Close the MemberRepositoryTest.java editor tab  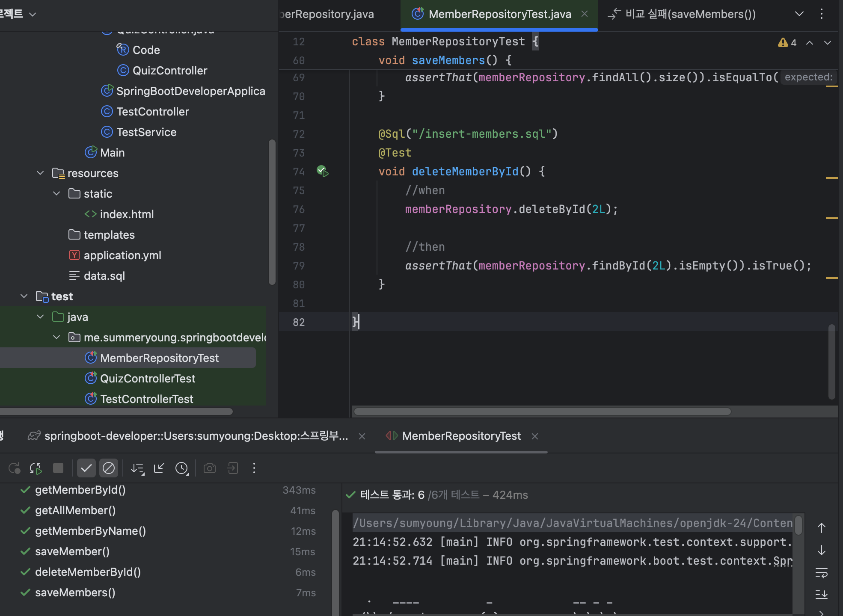point(585,14)
